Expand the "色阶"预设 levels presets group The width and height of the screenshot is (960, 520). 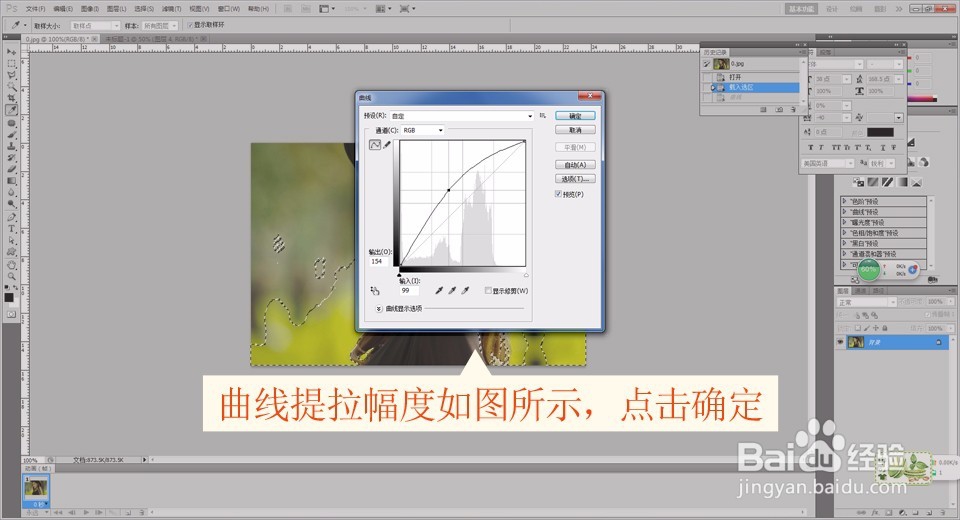[x=844, y=201]
